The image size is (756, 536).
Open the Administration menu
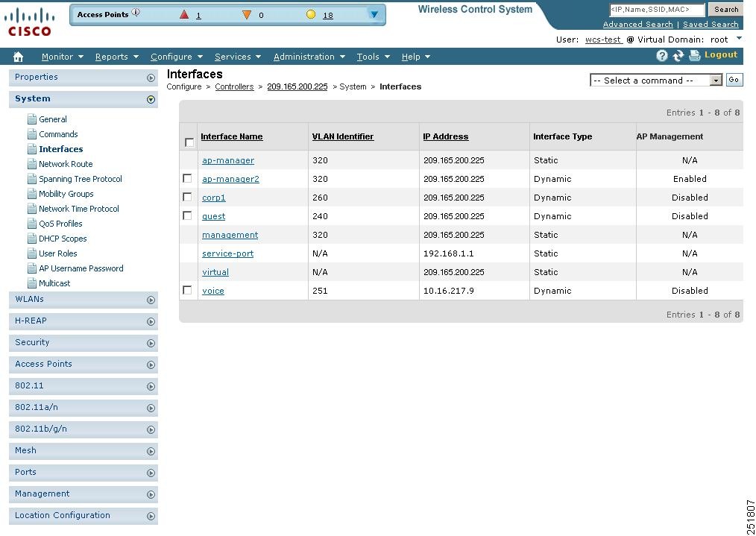tap(305, 56)
